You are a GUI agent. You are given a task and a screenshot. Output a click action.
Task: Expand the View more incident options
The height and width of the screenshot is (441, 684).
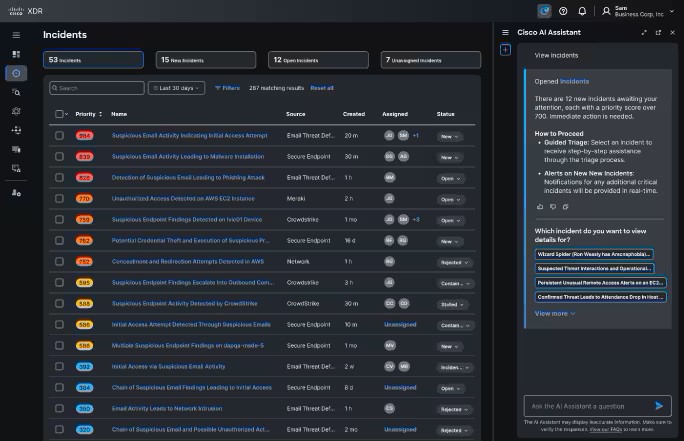pyautogui.click(x=554, y=313)
